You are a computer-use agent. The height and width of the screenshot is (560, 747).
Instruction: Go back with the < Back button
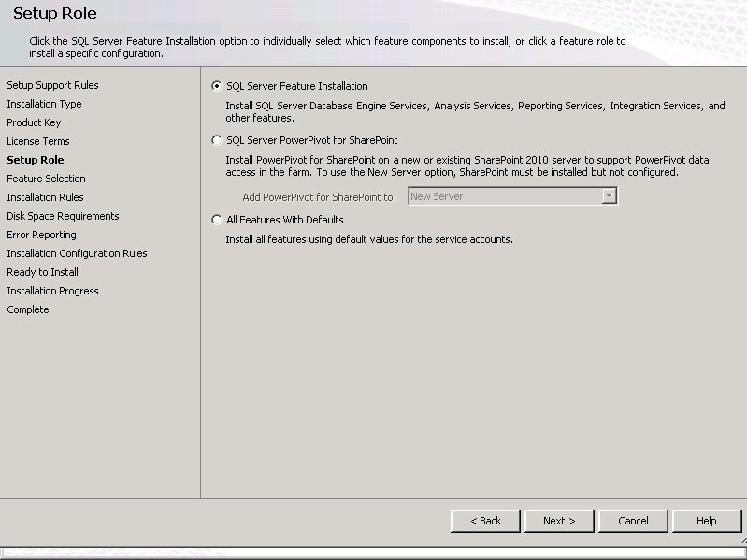tap(485, 521)
